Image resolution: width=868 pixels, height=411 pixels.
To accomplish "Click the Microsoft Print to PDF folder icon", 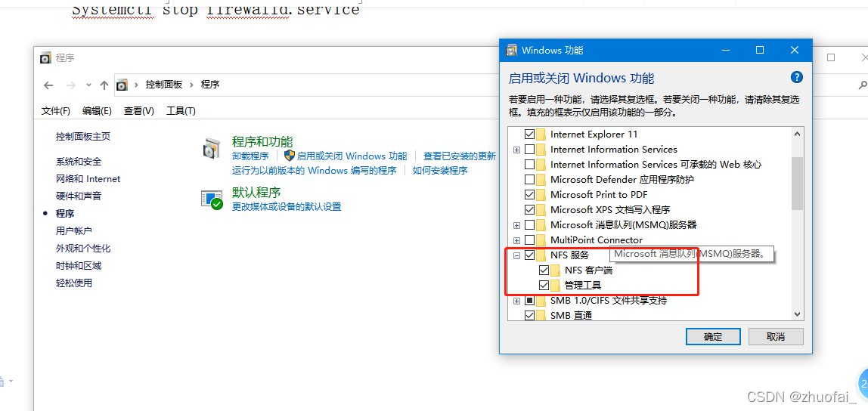I will pyautogui.click(x=541, y=195).
